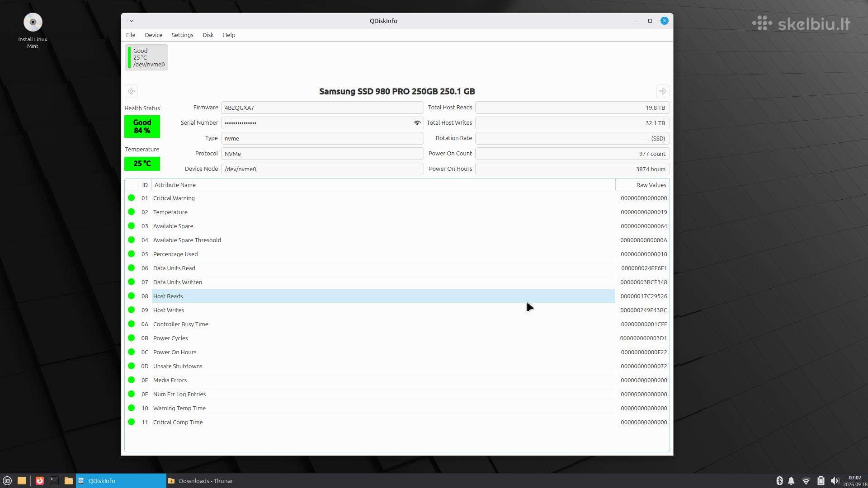Click the Raw Values column header
This screenshot has height=488, width=868.
point(642,185)
